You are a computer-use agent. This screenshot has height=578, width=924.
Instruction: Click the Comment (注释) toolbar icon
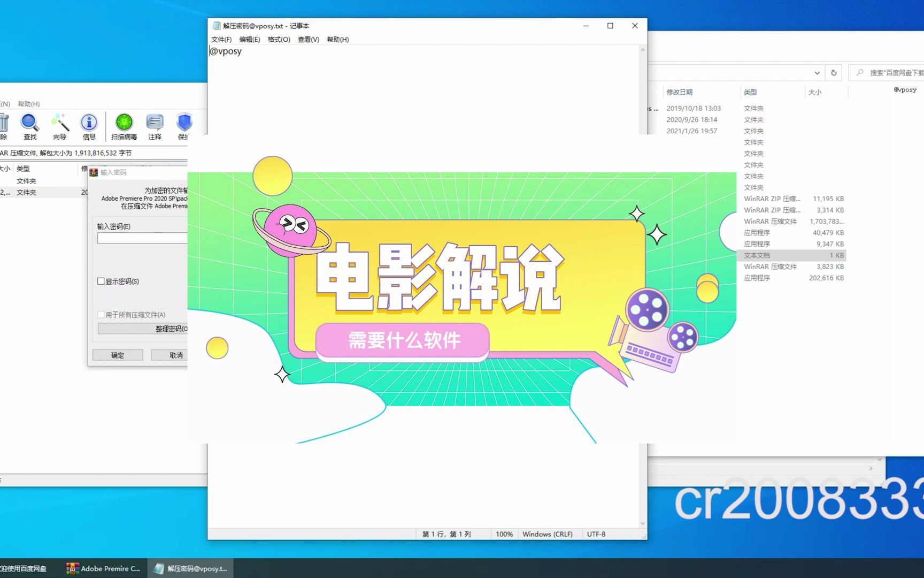(155, 127)
